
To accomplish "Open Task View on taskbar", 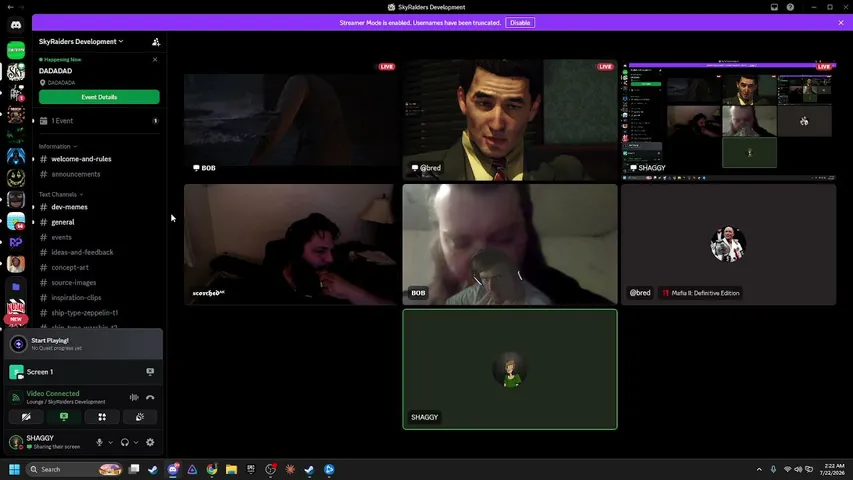I will [x=134, y=469].
